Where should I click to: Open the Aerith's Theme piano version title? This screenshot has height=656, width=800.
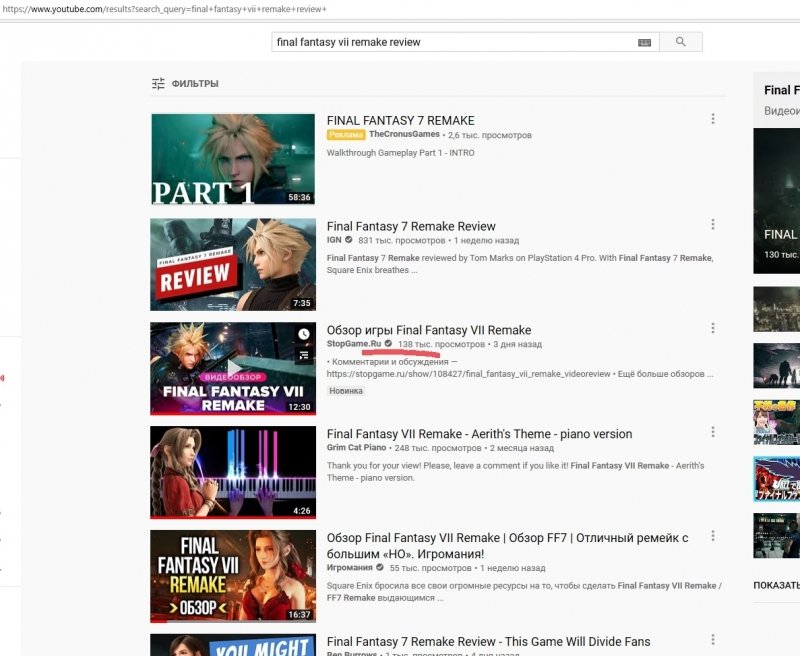[x=480, y=434]
